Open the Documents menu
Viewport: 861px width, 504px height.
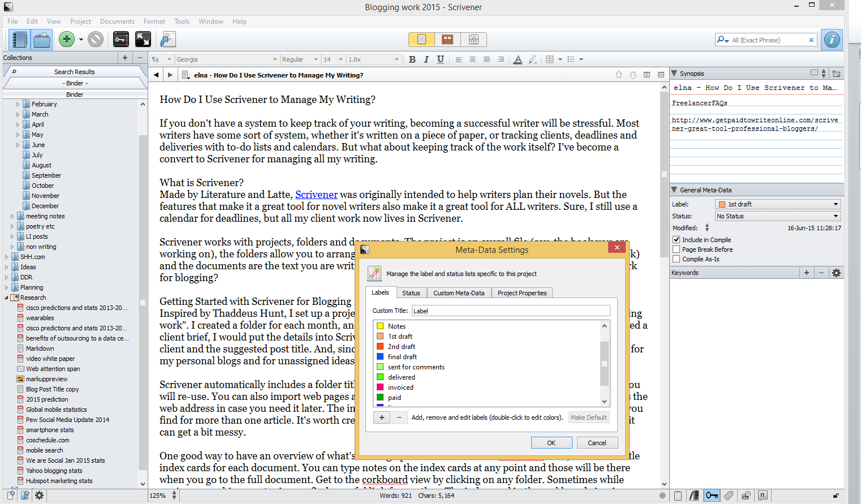coord(117,21)
